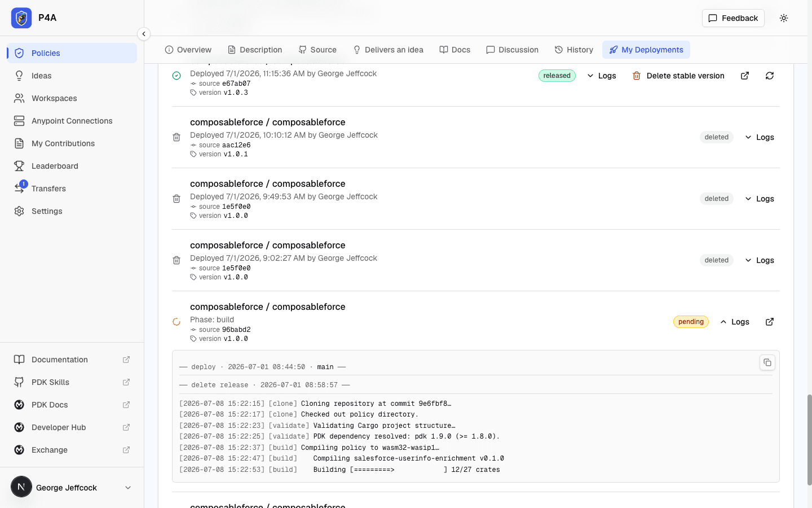The height and width of the screenshot is (508, 812).
Task: Open My Contributions in sidebar
Action: coord(72,143)
